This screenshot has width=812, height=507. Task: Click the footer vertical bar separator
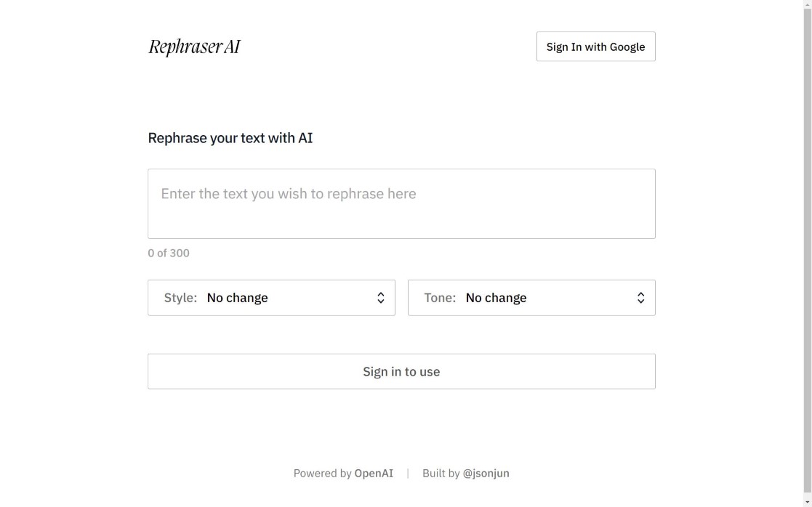pyautogui.click(x=408, y=474)
